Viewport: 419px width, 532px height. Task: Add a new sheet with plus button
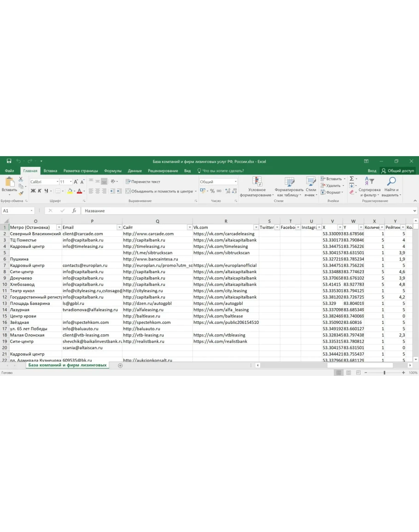(x=120, y=365)
